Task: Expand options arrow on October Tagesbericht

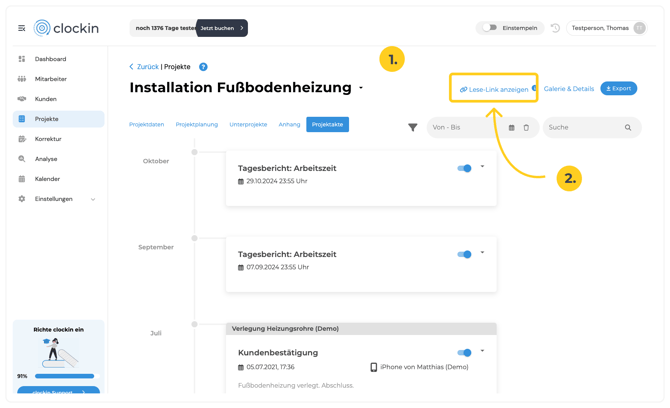Action: [482, 167]
